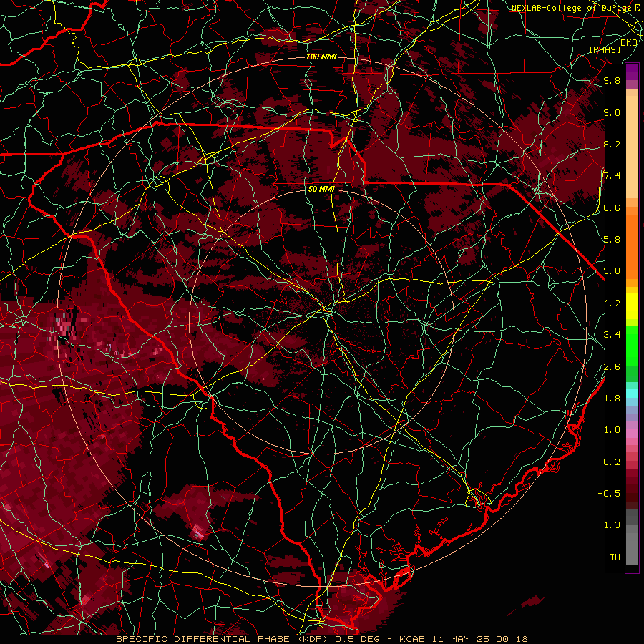
Task: Click the 1.8 value on the color scale
Action: point(612,399)
